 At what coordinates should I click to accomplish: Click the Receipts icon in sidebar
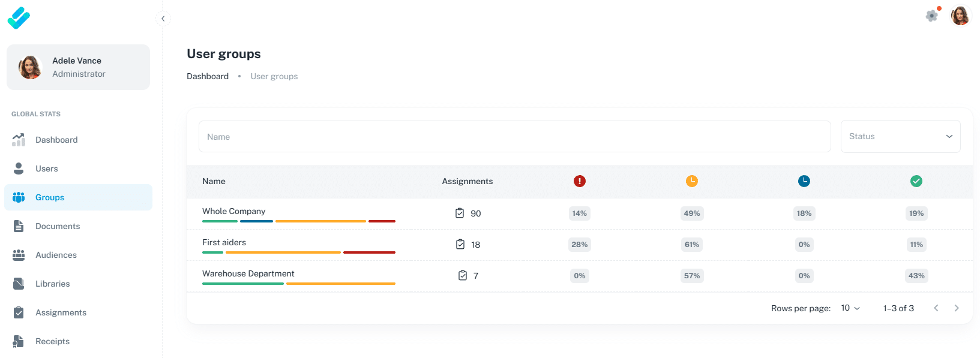point(19,341)
